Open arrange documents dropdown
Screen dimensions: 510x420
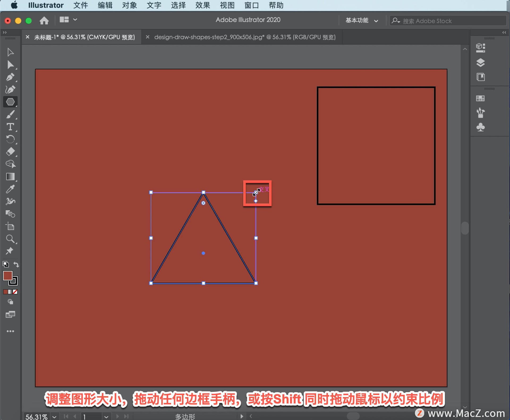click(68, 20)
